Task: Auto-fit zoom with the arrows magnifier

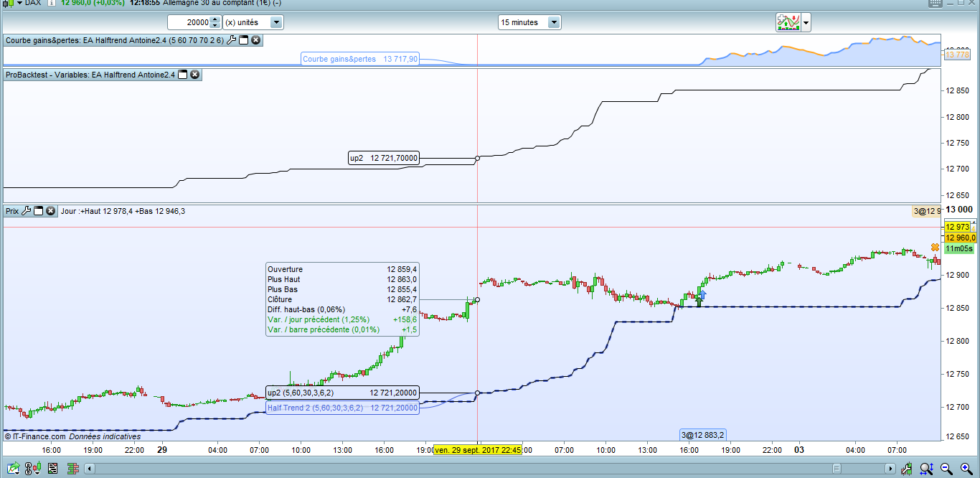Action: point(926,469)
